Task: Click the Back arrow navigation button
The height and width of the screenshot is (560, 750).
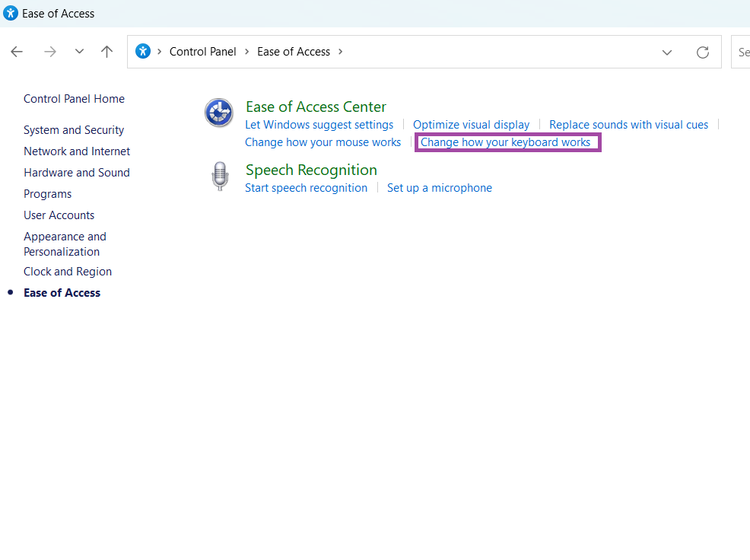Action: pyautogui.click(x=17, y=52)
